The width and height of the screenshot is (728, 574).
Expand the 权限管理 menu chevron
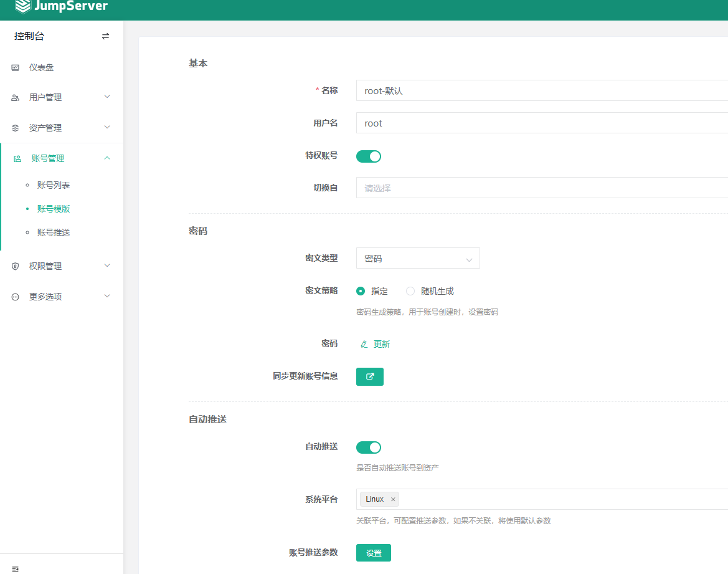pos(107,266)
